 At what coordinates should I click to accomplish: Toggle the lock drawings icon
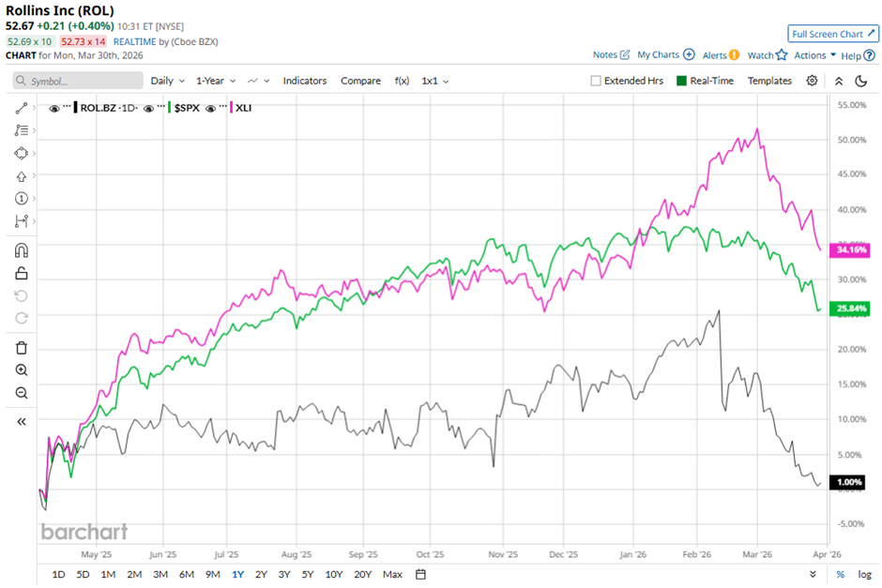pos(22,273)
